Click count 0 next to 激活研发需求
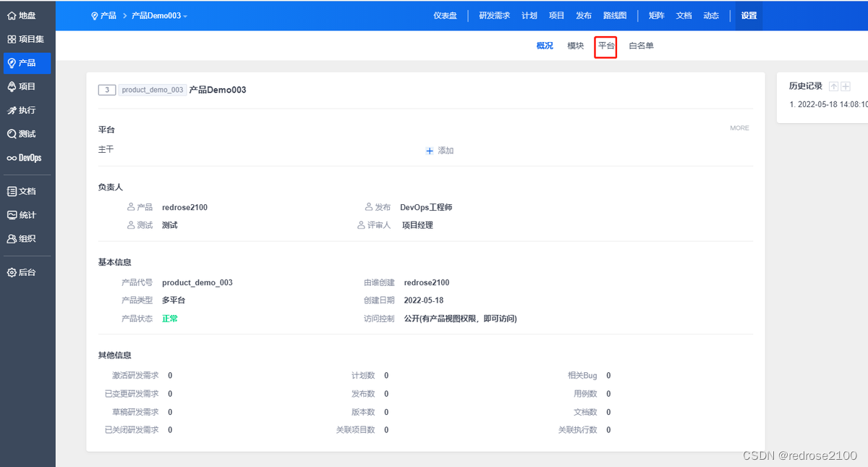The height and width of the screenshot is (467, 868). tap(170, 376)
